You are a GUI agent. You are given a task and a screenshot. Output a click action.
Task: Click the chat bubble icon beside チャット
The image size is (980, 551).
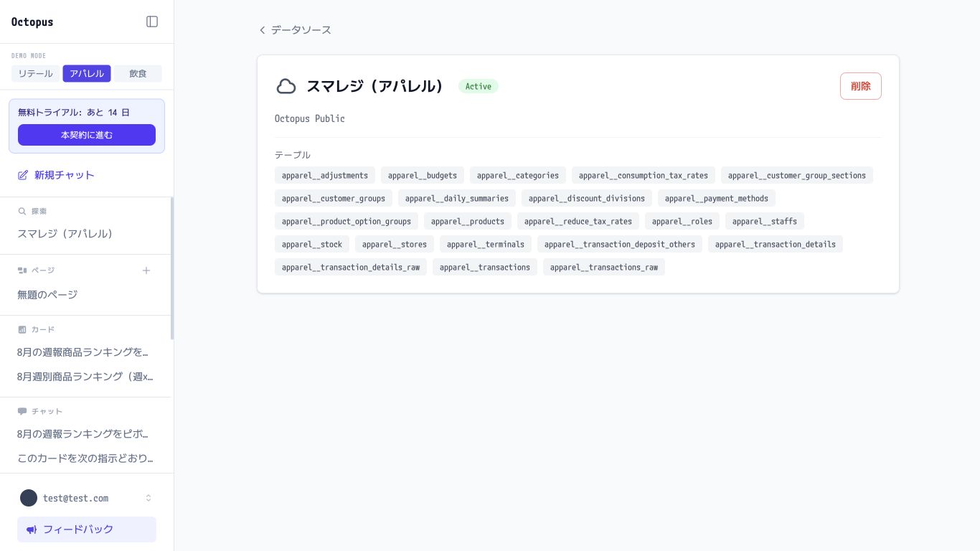[x=22, y=411]
